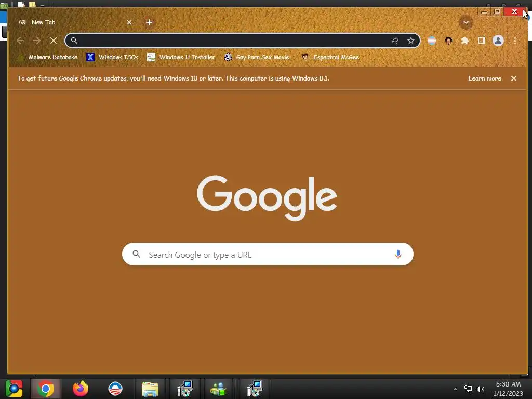Viewport: 532px width, 399px height.
Task: Open the messenger people taskbar icon
Action: (x=219, y=389)
